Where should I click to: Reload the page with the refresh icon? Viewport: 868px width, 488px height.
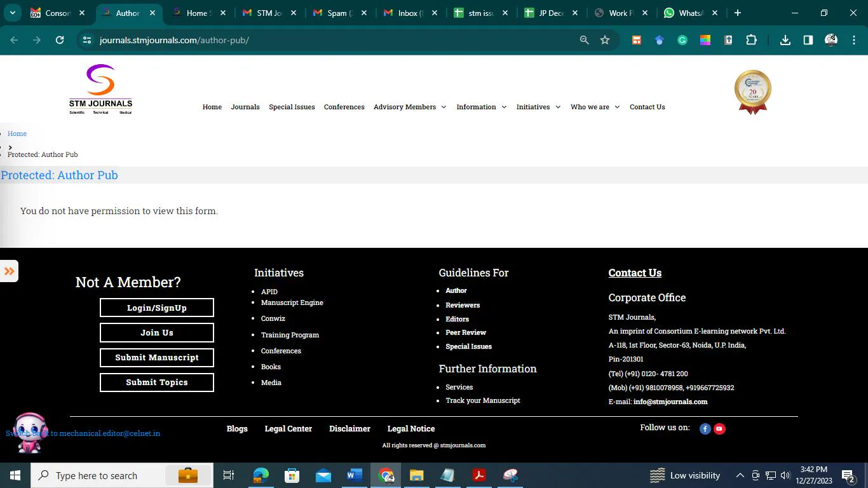[x=60, y=40]
